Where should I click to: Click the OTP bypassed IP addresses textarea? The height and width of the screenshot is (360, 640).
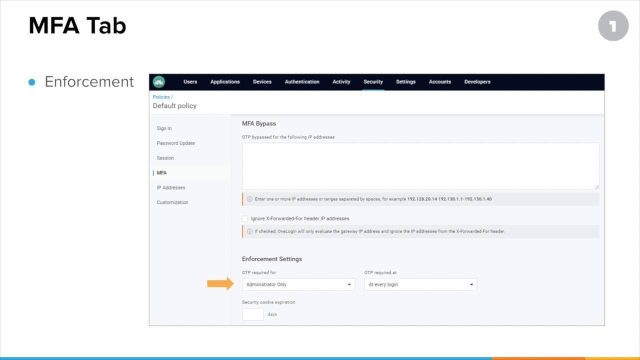420,166
